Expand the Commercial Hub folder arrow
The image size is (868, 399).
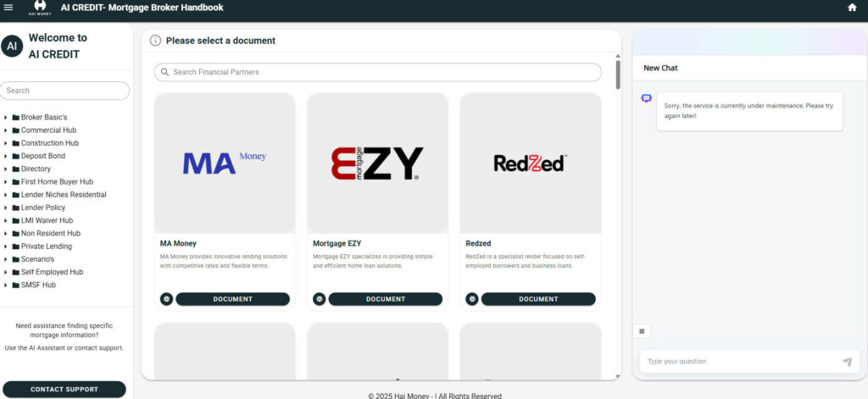click(x=6, y=130)
